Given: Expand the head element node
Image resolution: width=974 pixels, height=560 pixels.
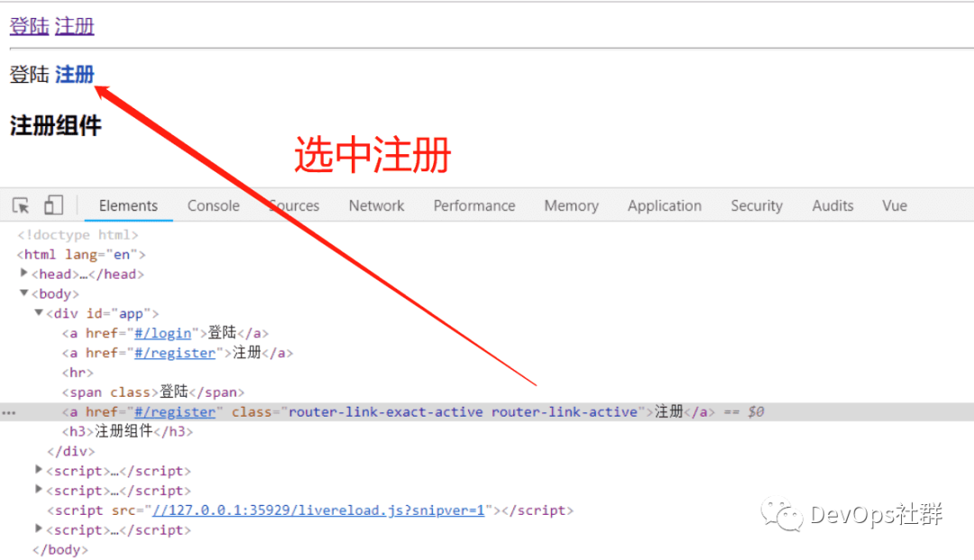Looking at the screenshot, I should (x=23, y=272).
